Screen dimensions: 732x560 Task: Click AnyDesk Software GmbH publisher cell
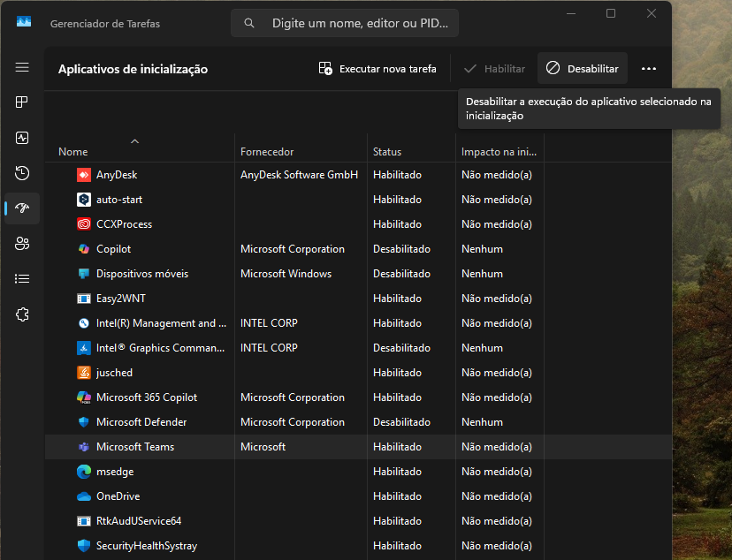click(299, 175)
